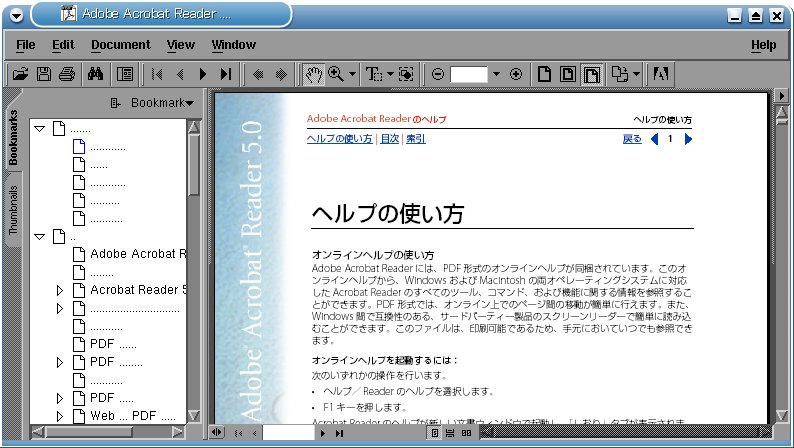Screen dimensions: 794x448
Task: Expand the PDF ........ bookmark
Action: pyautogui.click(x=60, y=362)
